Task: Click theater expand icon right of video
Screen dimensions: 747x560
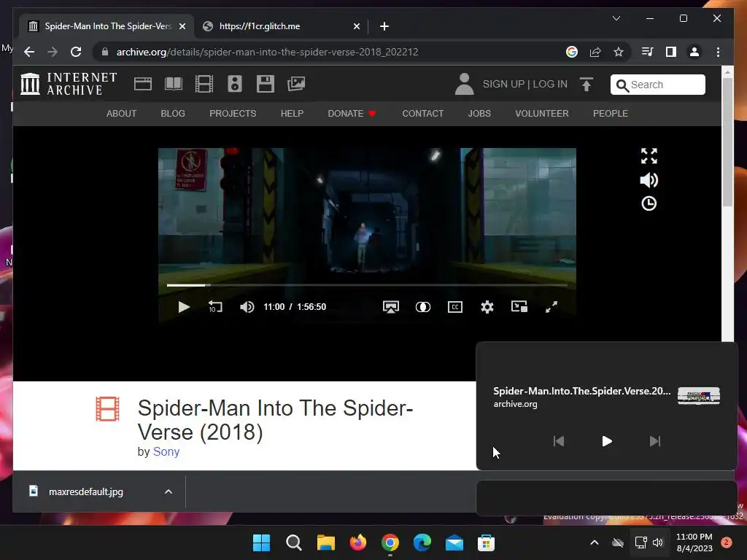Action: coord(649,156)
